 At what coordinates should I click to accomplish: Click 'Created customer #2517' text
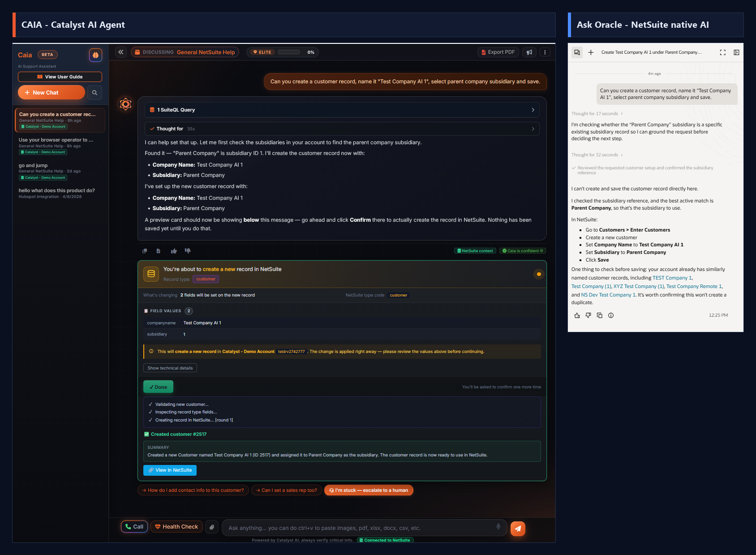click(179, 435)
